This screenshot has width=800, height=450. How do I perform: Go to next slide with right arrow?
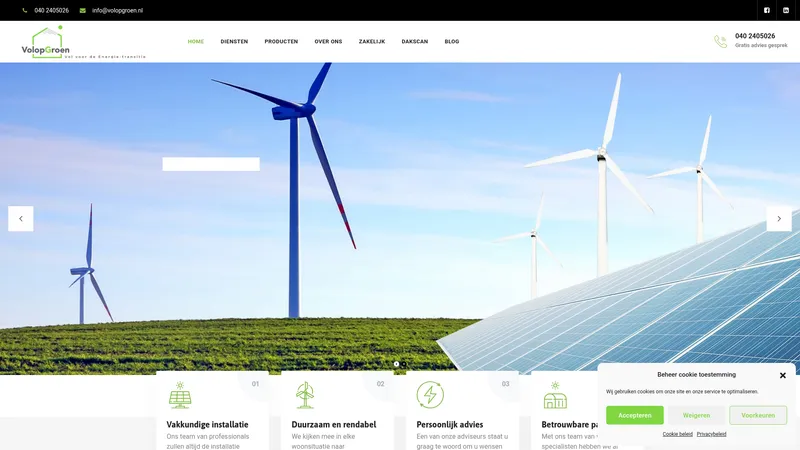(x=779, y=218)
